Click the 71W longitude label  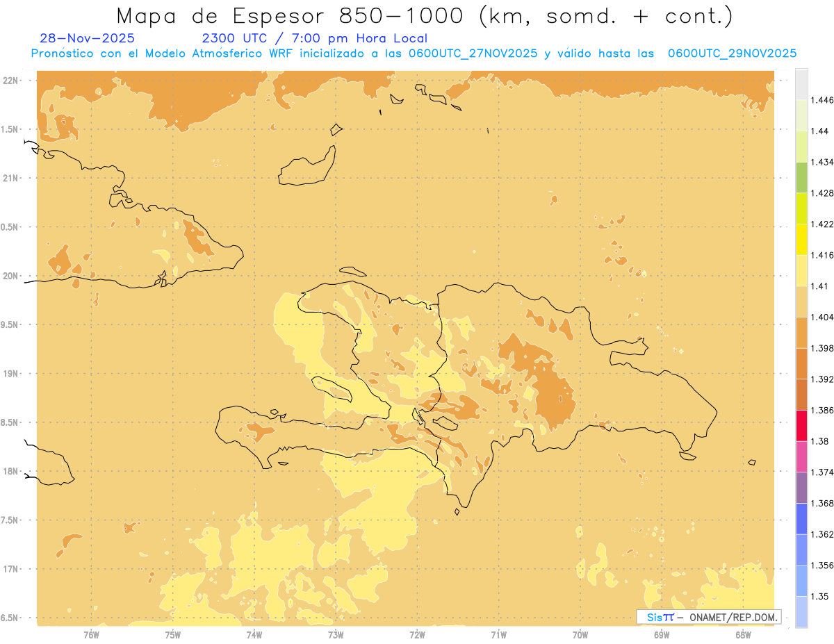pos(498,635)
